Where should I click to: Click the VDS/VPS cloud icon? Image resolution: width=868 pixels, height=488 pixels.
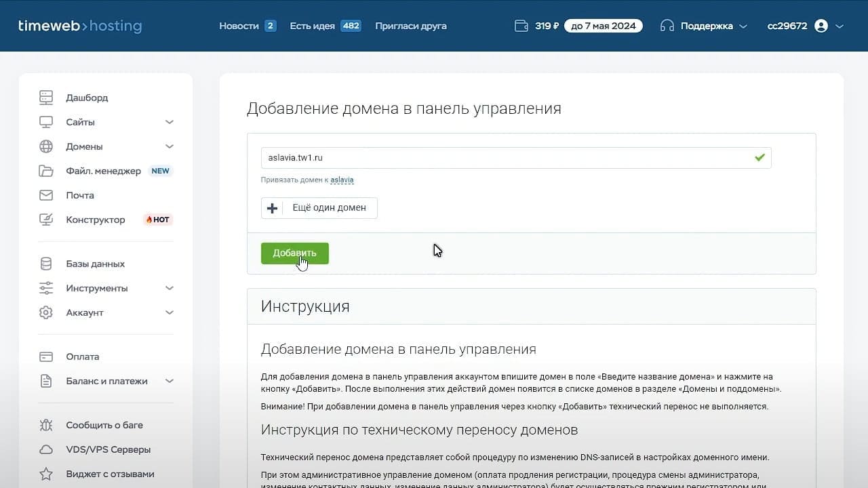pos(46,449)
